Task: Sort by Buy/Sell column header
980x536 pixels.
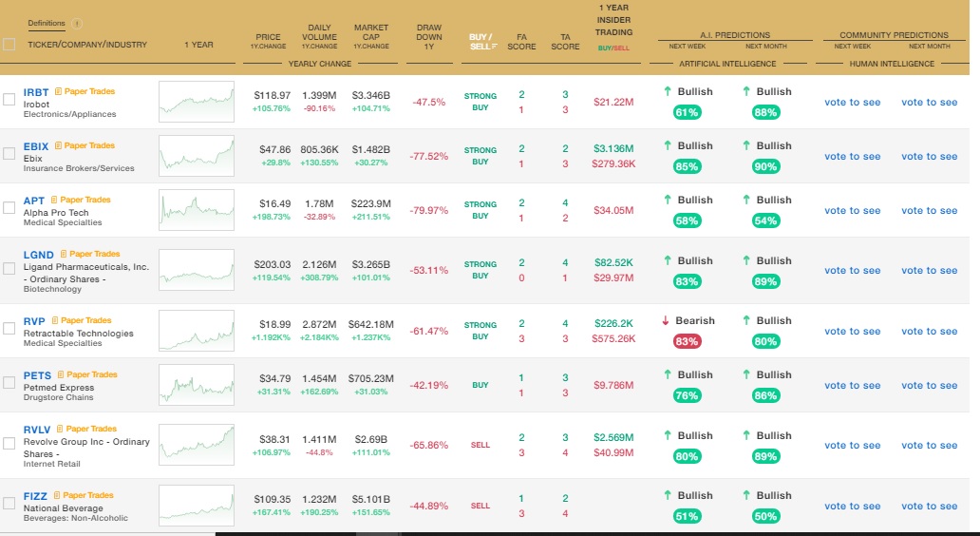Action: tap(481, 41)
